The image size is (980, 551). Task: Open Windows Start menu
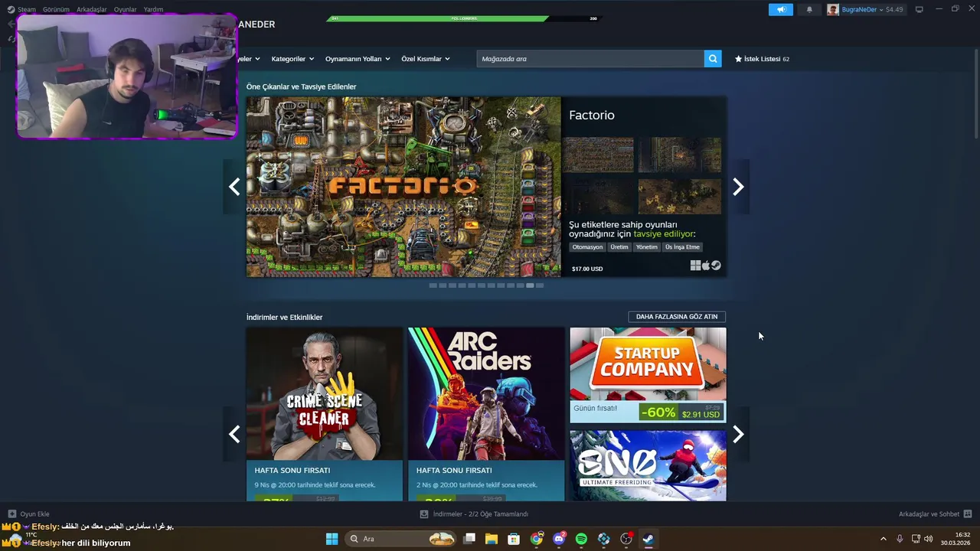332,539
